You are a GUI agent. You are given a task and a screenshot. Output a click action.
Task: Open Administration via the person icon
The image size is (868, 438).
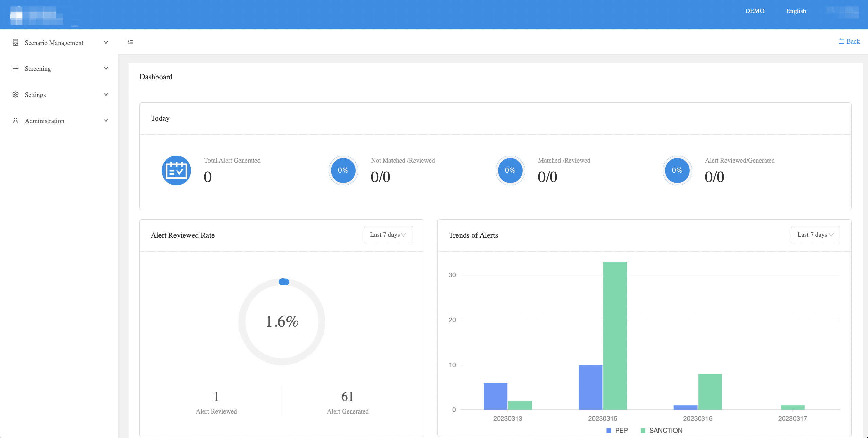(15, 121)
